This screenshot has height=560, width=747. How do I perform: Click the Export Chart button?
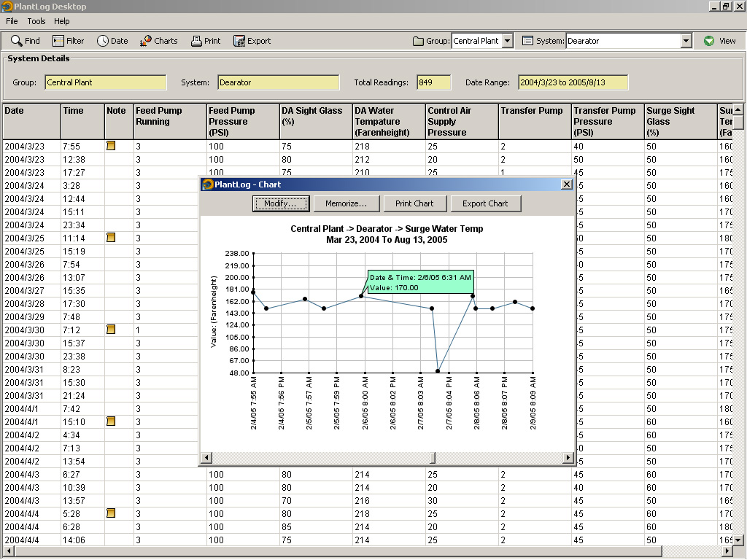tap(485, 203)
